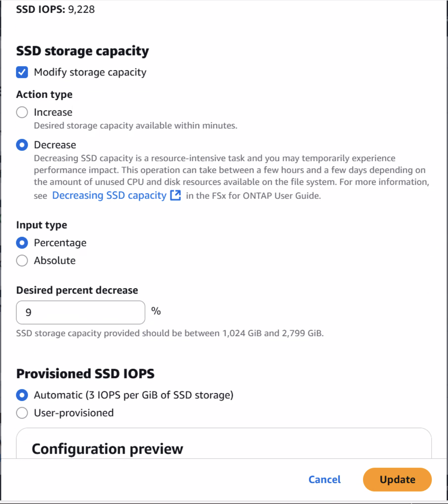Click the external link icon beside Decreasing SSD capacity
This screenshot has width=448, height=504.
click(175, 195)
